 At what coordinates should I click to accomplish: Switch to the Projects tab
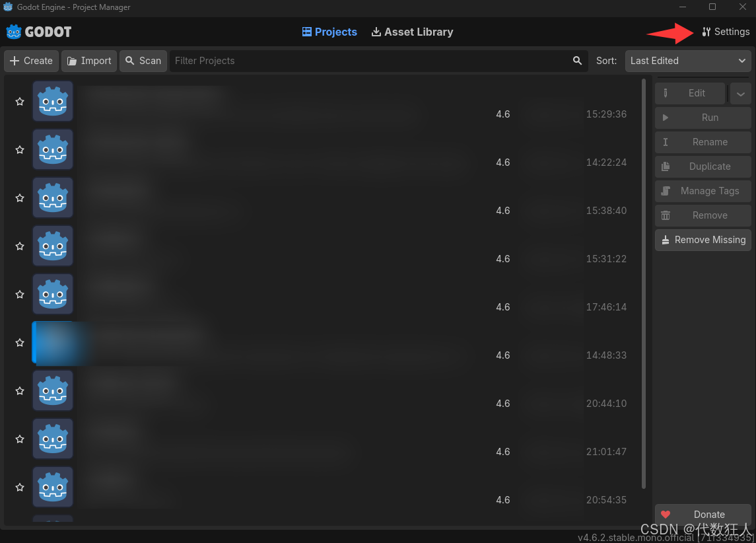[329, 32]
